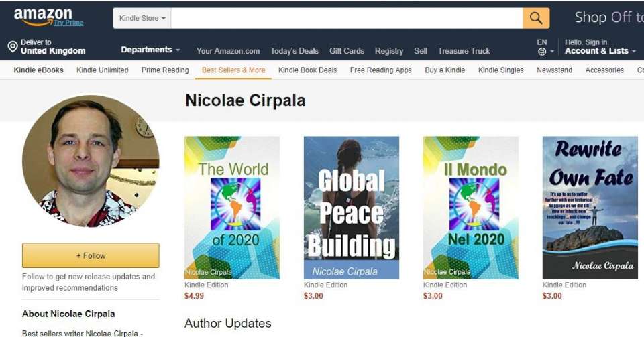Switch to Best Sellers & More tab
This screenshot has width=644, height=337.
tap(233, 70)
